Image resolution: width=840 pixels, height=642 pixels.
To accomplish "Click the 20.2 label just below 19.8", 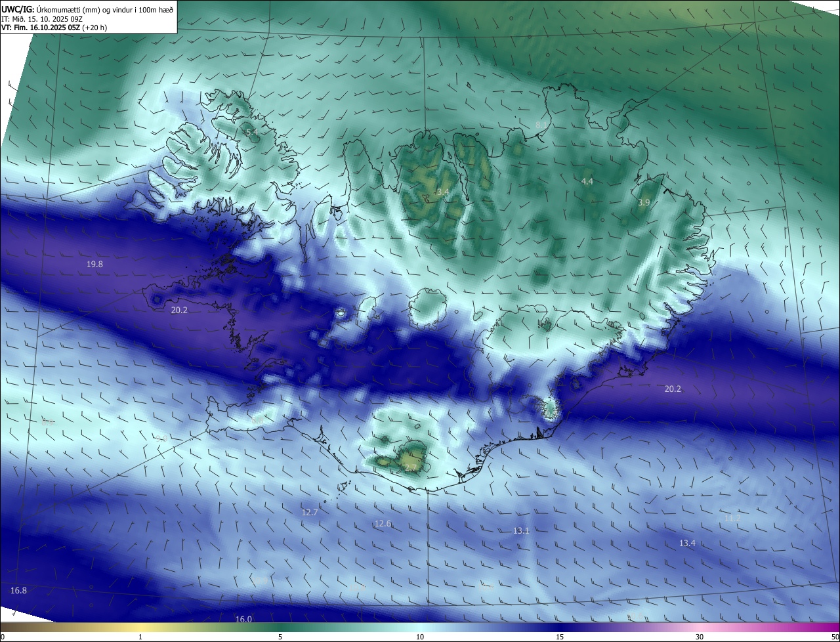I will pyautogui.click(x=179, y=310).
